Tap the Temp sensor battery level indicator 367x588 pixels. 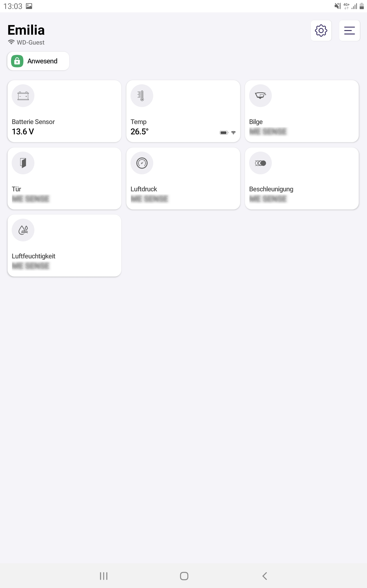[x=224, y=133]
